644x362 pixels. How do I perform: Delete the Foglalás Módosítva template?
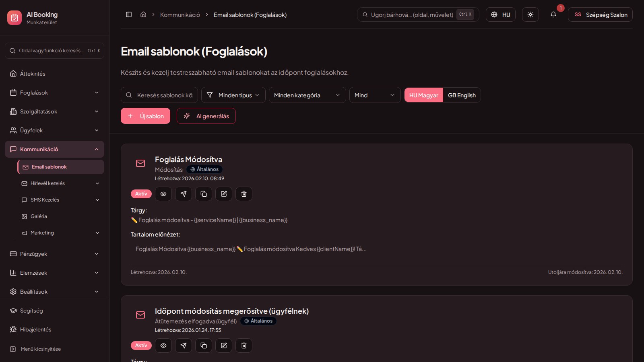coord(244,194)
